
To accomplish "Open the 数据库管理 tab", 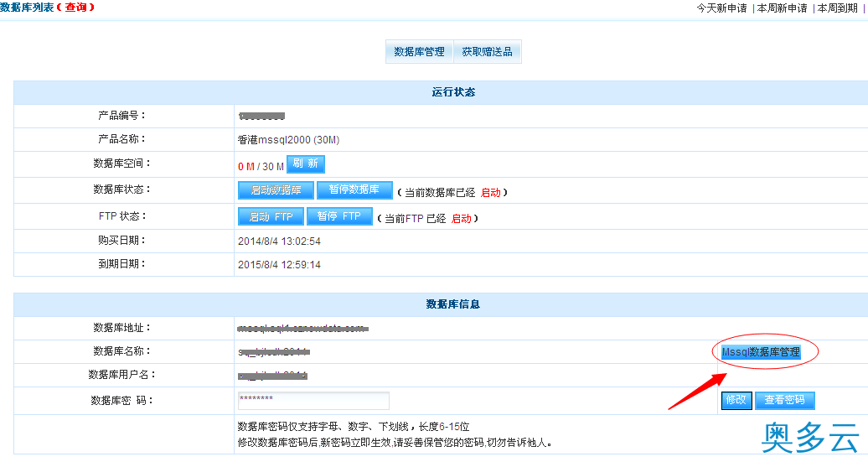I will click(419, 51).
